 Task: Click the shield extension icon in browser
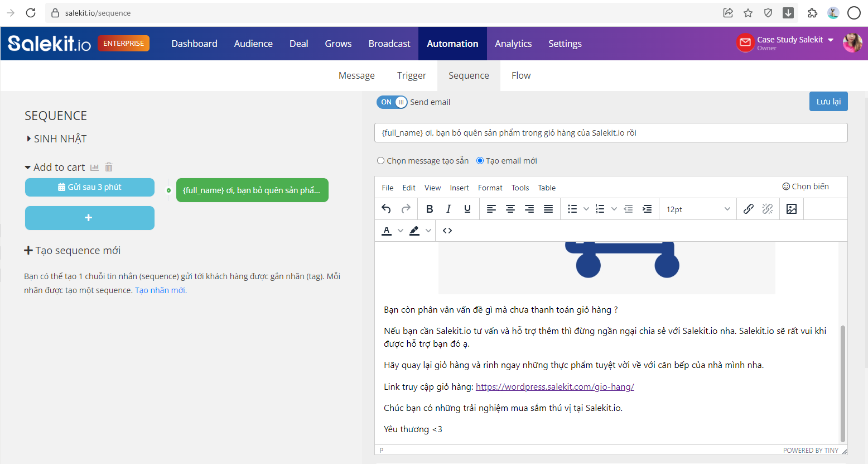tap(768, 13)
